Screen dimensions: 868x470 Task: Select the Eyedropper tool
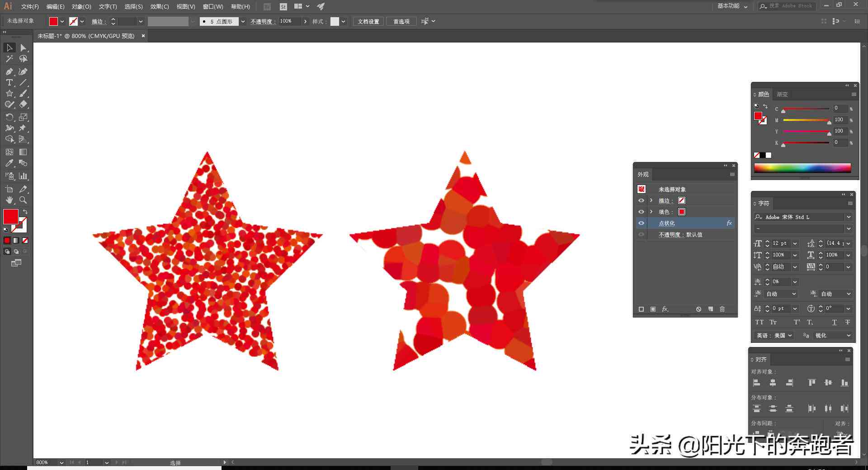[9, 163]
